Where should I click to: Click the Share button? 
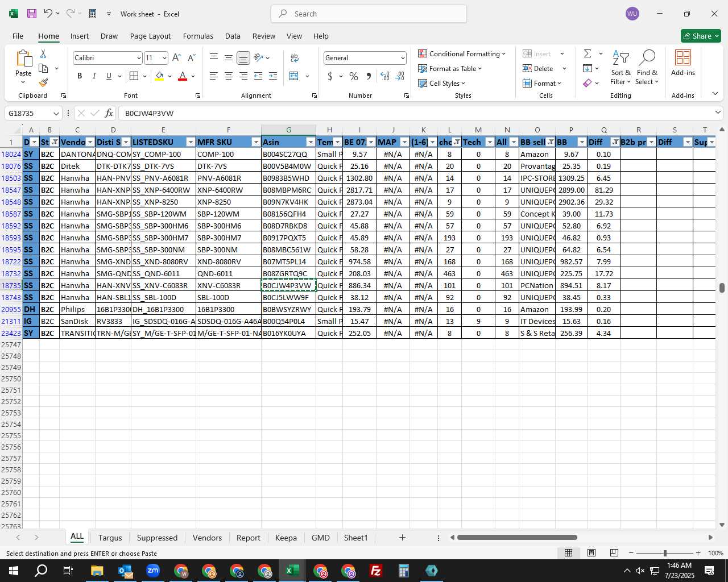pyautogui.click(x=701, y=36)
